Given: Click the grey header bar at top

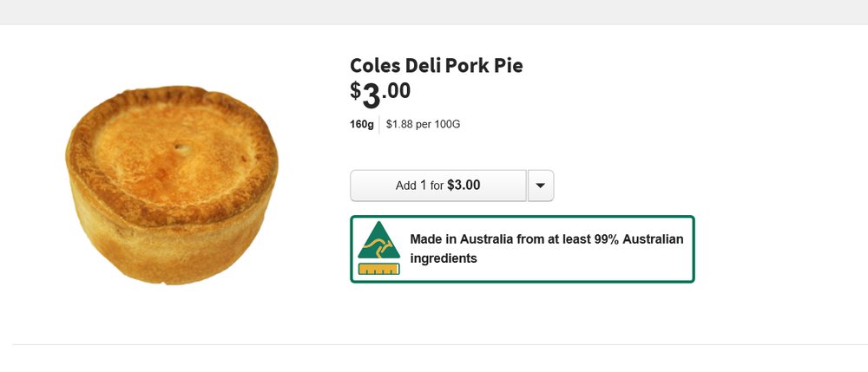Looking at the screenshot, I should tap(434, 11).
